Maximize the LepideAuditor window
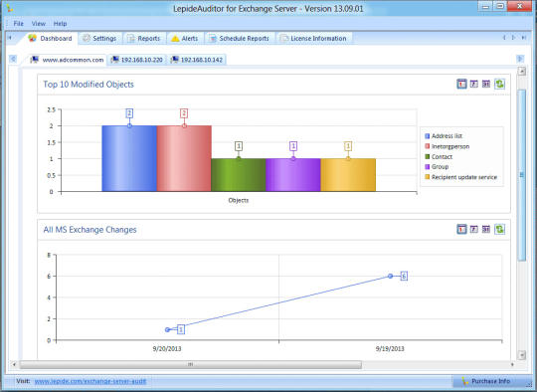Image resolution: width=537 pixels, height=392 pixels. tap(500, 6)
